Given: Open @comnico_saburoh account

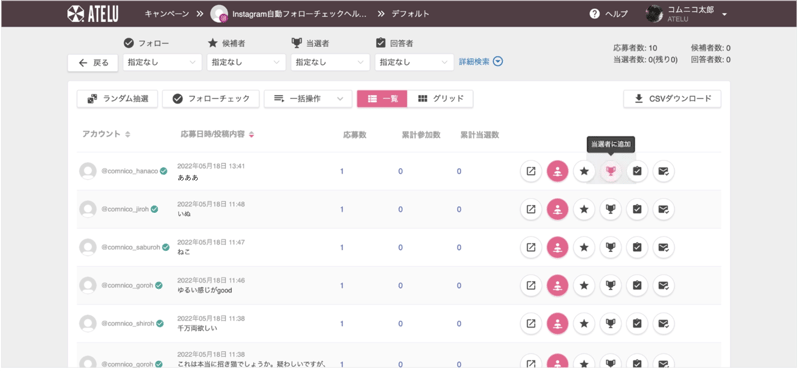Looking at the screenshot, I should 131,247.
